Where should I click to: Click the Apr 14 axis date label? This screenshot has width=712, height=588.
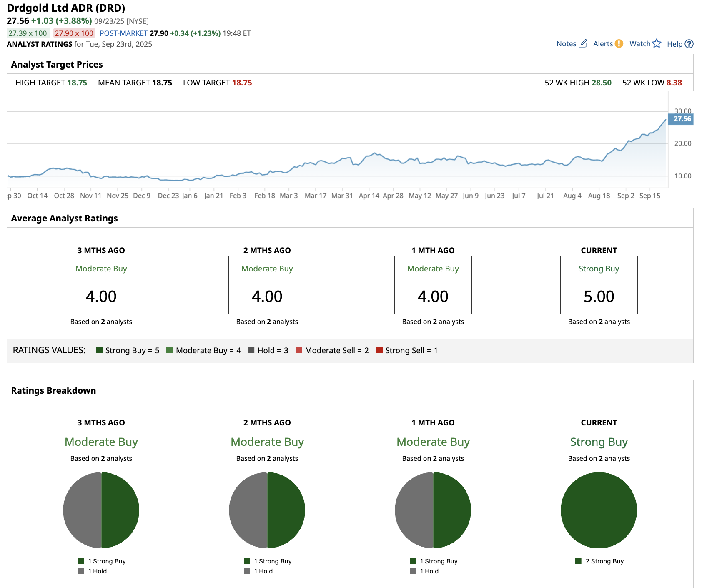click(369, 196)
